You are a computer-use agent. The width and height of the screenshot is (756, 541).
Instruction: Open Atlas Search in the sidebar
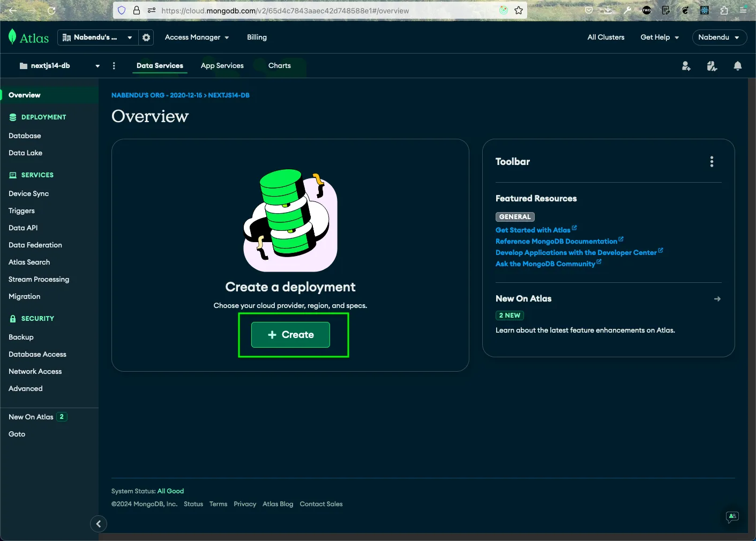tap(29, 262)
